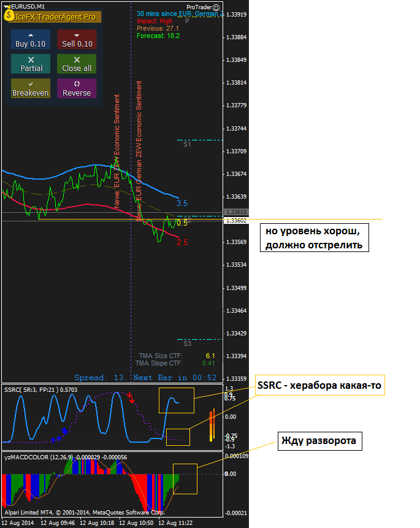Click the Close all button
The height and width of the screenshot is (528, 420).
(77, 64)
